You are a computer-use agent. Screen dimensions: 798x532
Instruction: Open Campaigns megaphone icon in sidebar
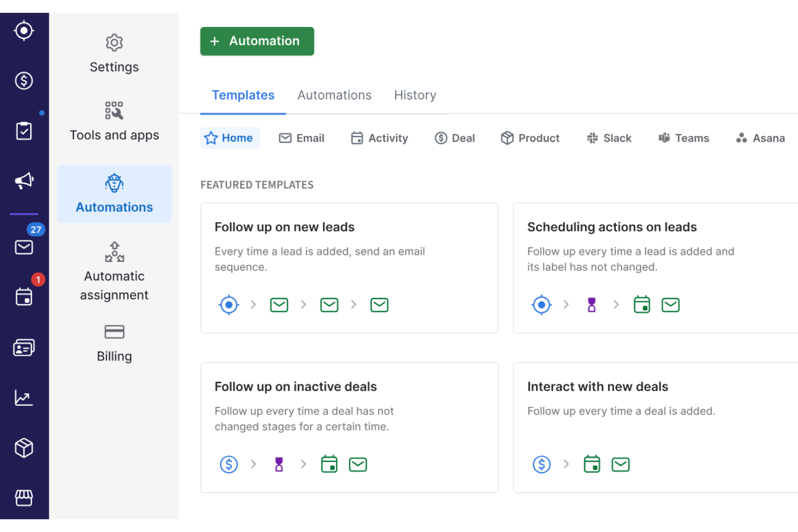[24, 181]
